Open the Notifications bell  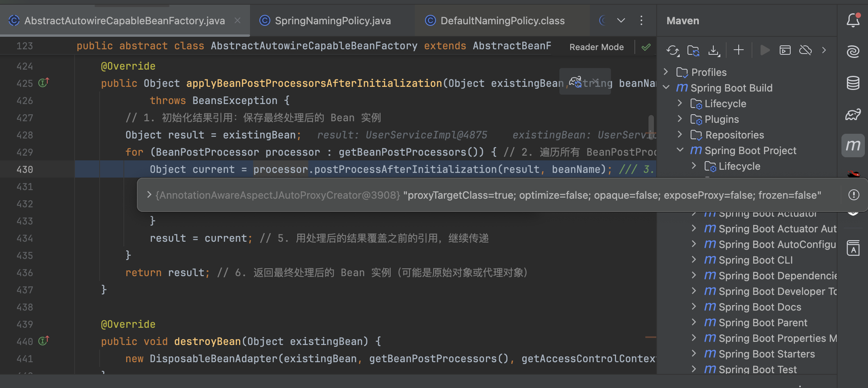pos(853,20)
